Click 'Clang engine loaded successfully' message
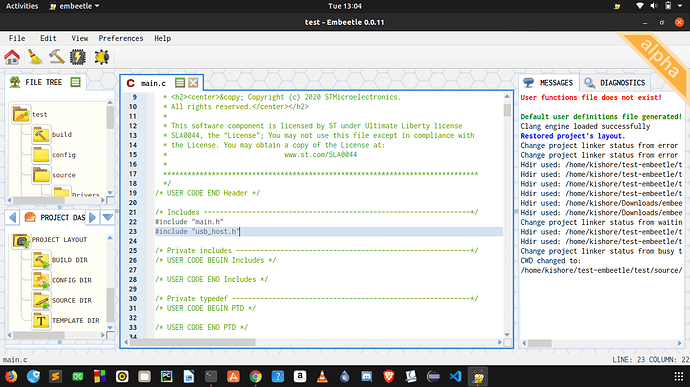 pos(585,126)
